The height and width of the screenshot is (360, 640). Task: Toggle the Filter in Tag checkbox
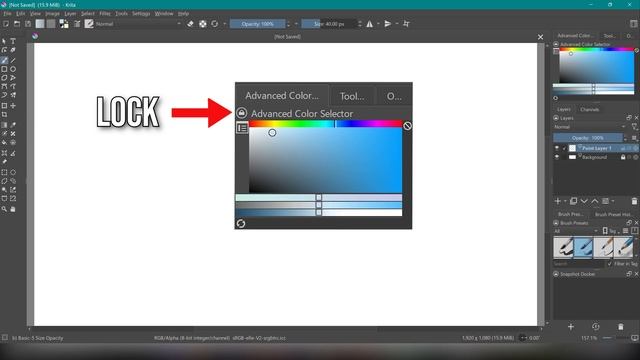[609, 264]
